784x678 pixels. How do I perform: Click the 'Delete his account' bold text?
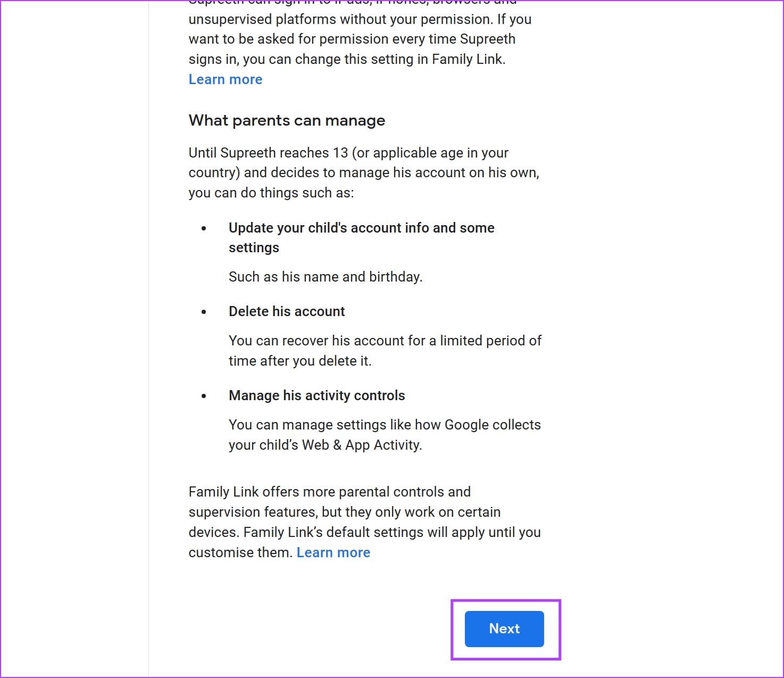pyautogui.click(x=287, y=311)
